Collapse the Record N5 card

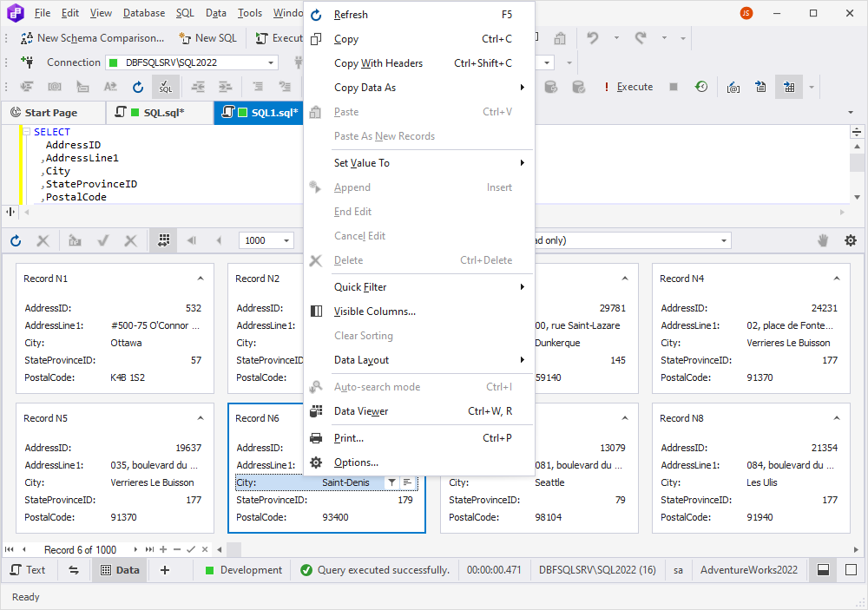(x=201, y=418)
